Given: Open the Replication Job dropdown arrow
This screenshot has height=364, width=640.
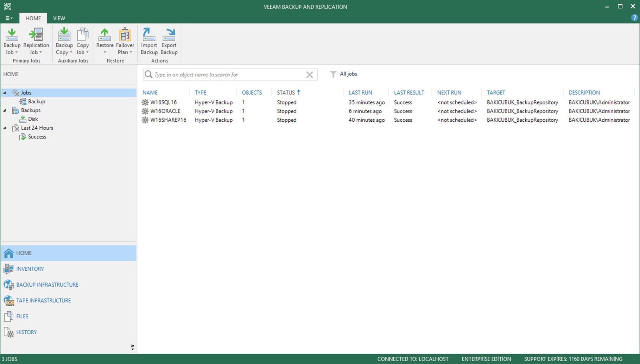Looking at the screenshot, I should pos(41,52).
